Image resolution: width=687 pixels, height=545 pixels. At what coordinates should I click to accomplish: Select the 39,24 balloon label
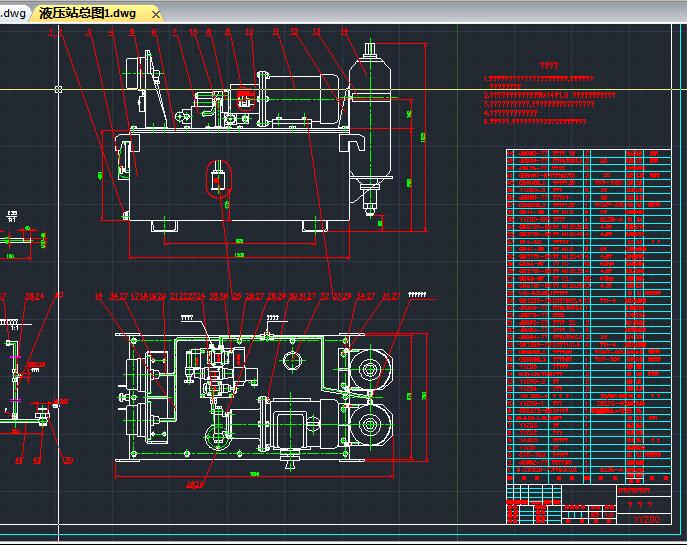tap(35, 297)
